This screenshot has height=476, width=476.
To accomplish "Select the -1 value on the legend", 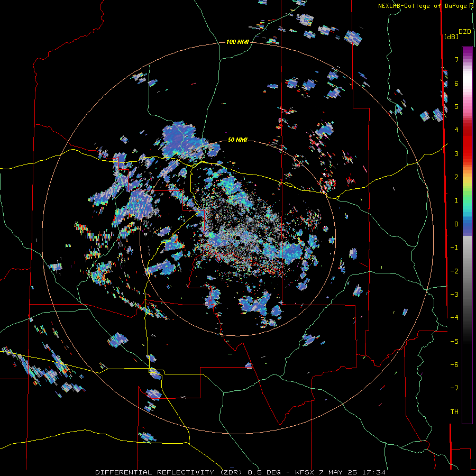I will click(x=454, y=248).
